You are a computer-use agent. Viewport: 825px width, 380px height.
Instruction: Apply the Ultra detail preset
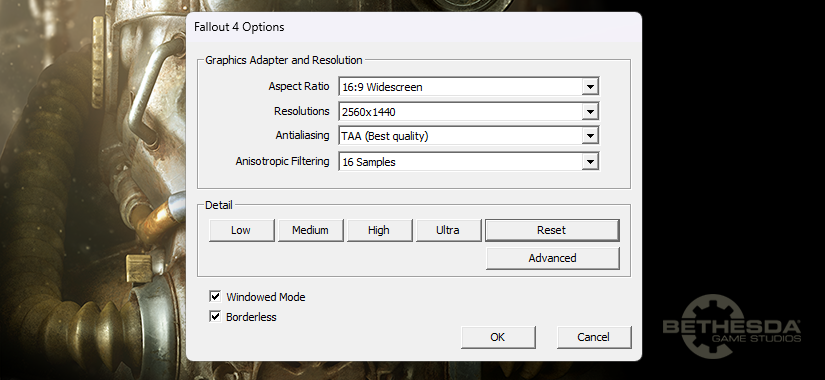click(448, 231)
